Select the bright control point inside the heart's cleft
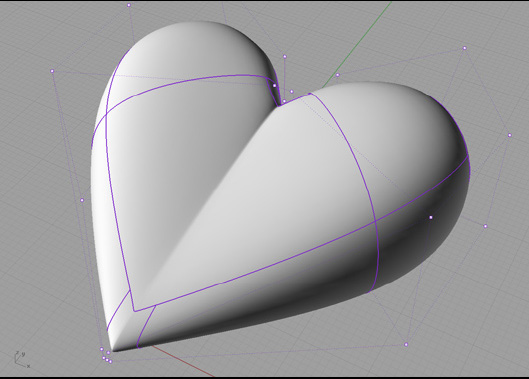This screenshot has width=529, height=379. point(275,86)
